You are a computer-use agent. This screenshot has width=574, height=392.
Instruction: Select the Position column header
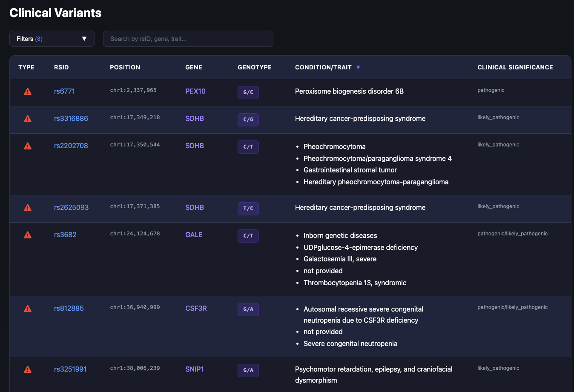[125, 67]
